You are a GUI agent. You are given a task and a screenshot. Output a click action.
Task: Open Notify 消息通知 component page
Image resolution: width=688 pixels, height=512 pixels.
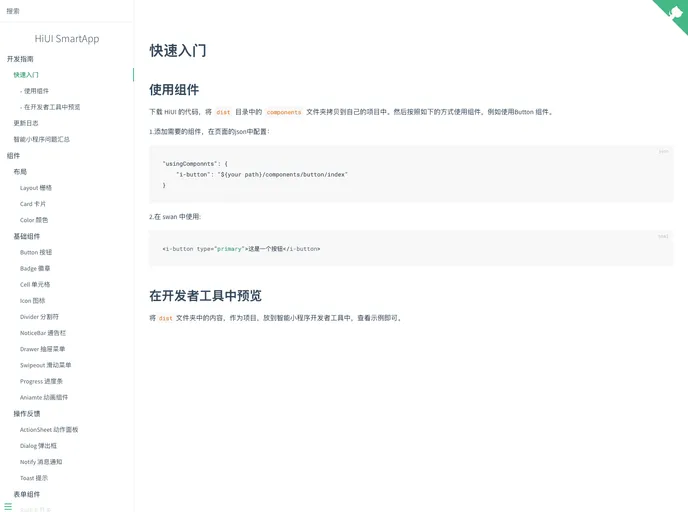(x=41, y=462)
